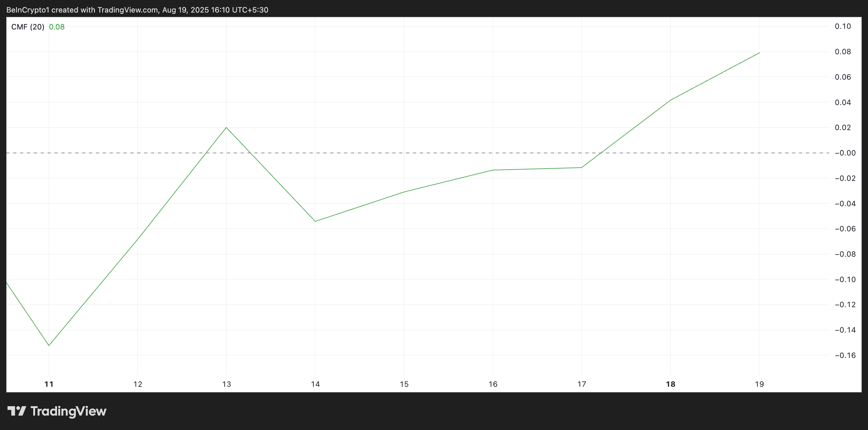The width and height of the screenshot is (868, 430).
Task: Click the −0.10 value on price scale
Action: point(845,279)
